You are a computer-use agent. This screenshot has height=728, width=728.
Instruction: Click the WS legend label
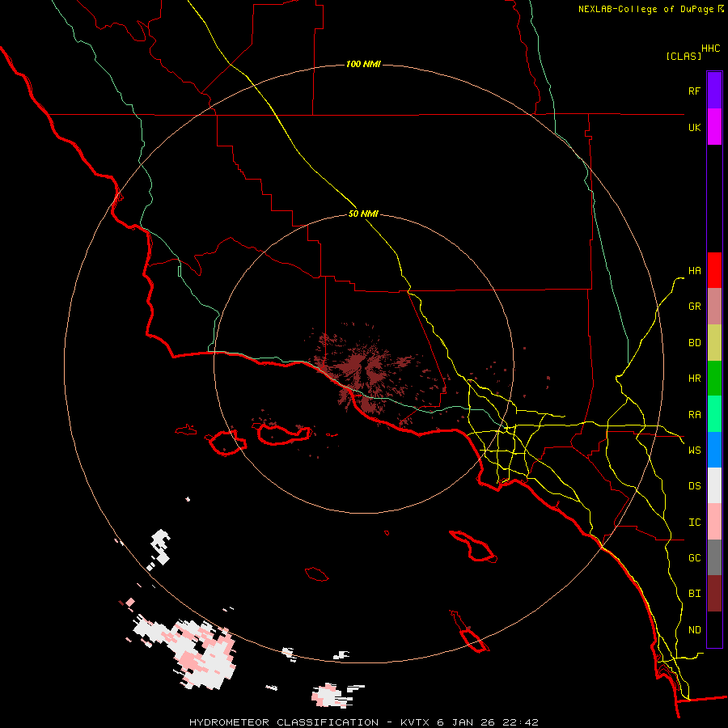pyautogui.click(x=694, y=451)
